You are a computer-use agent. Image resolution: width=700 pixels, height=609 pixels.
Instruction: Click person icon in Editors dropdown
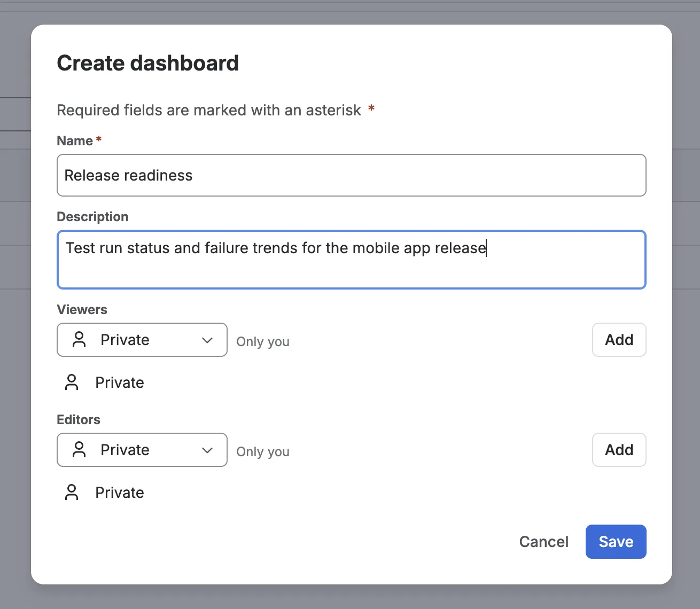[79, 450]
